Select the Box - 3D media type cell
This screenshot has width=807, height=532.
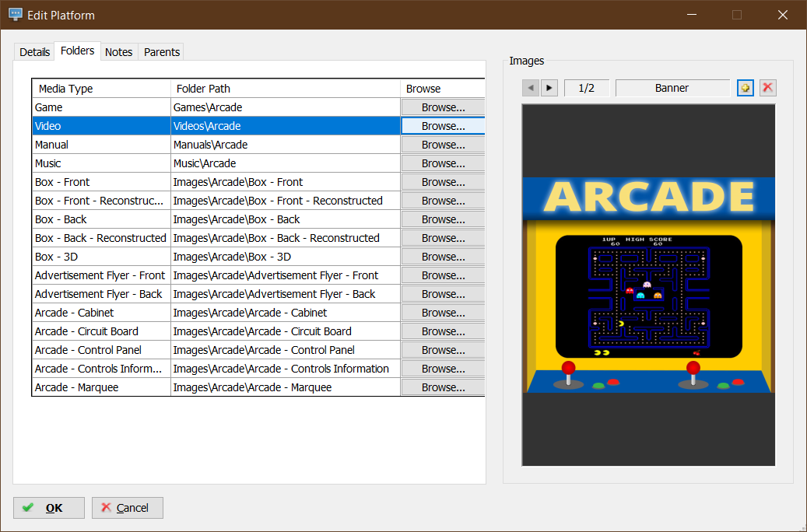coord(101,257)
